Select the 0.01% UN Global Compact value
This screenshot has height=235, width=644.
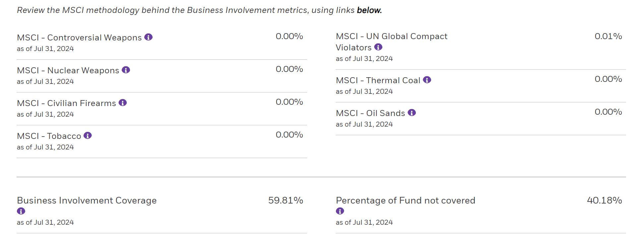608,36
